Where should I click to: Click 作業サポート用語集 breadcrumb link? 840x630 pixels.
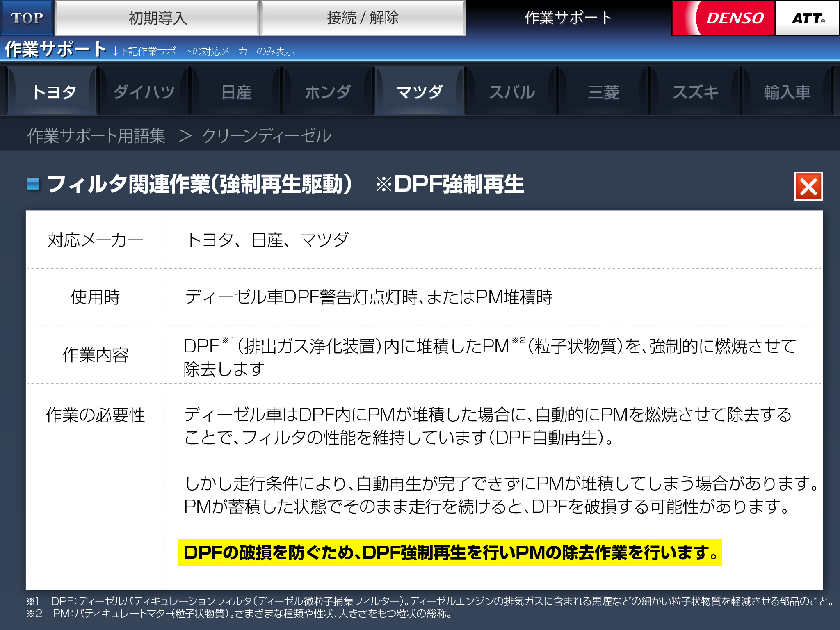click(x=96, y=136)
